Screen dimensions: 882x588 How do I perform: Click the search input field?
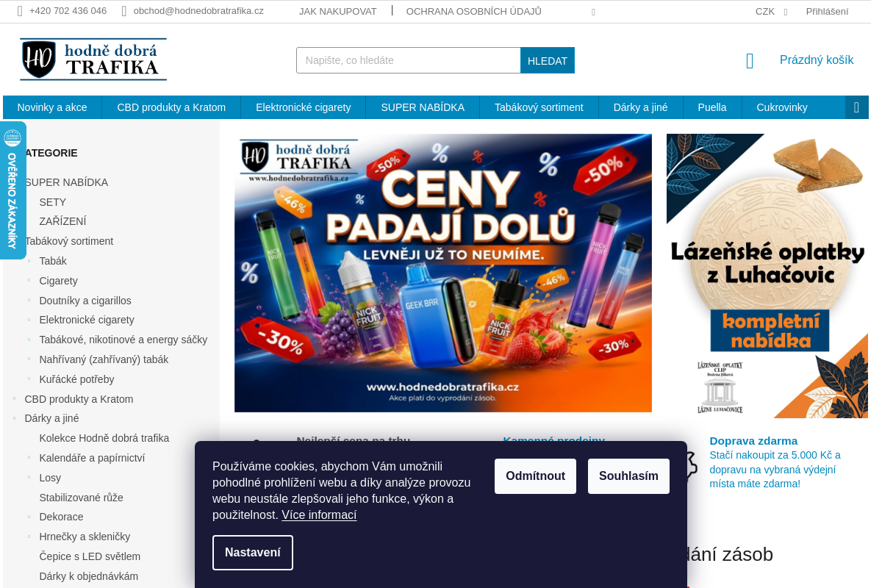click(x=409, y=60)
